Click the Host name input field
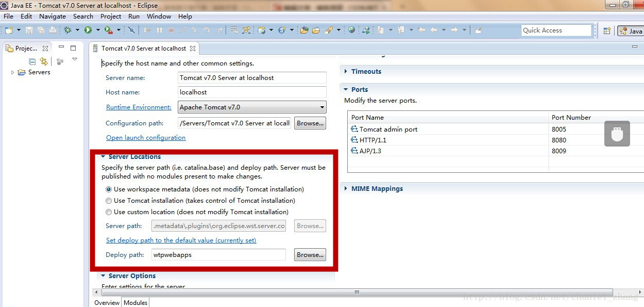This screenshot has width=644, height=307. coord(252,92)
